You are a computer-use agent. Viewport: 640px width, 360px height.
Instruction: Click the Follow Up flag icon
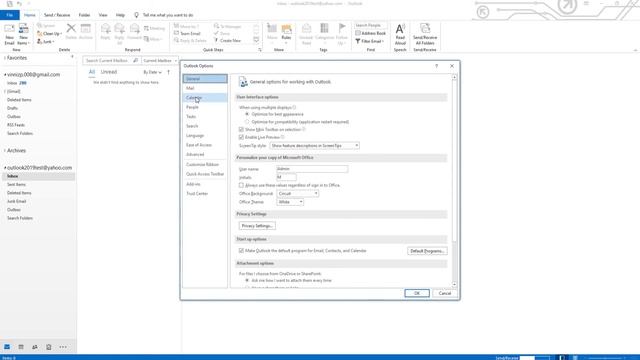pyautogui.click(x=342, y=28)
